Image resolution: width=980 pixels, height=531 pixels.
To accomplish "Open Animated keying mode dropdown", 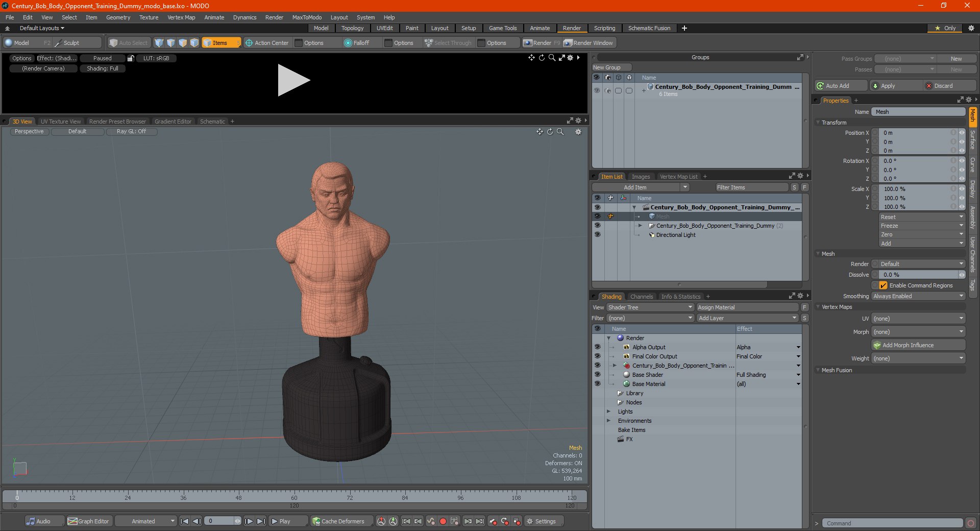I will 146,521.
